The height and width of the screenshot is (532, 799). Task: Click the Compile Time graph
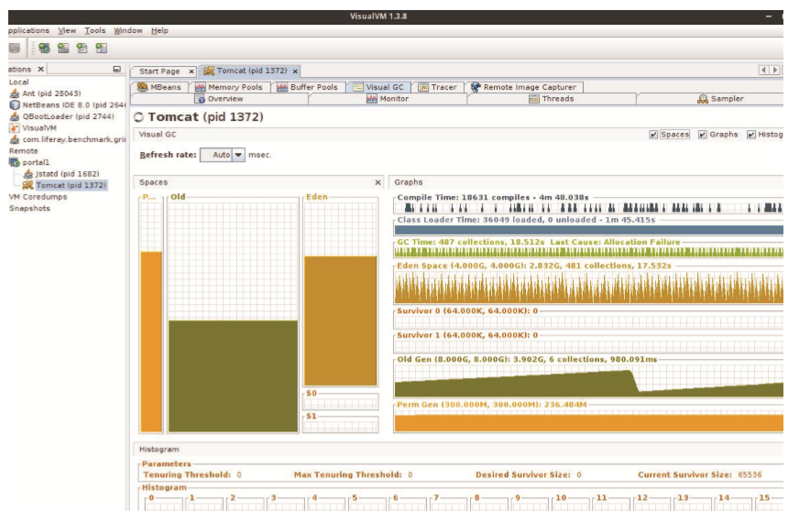click(x=588, y=207)
